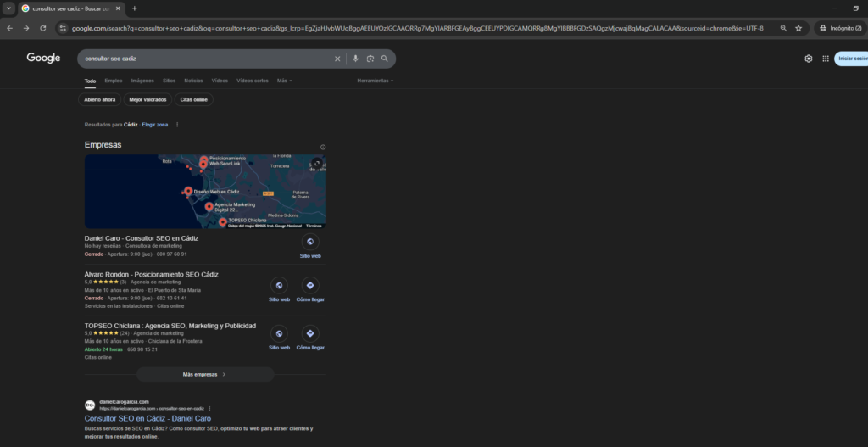Open the tab search dropdown arrow

pos(8,8)
